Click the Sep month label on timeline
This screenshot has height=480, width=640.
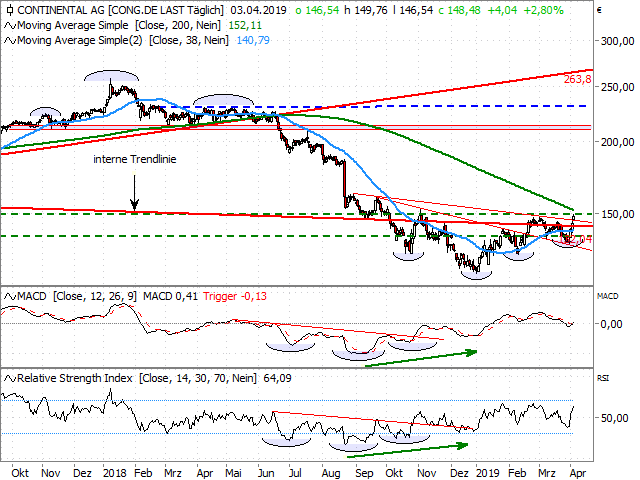click(x=364, y=473)
